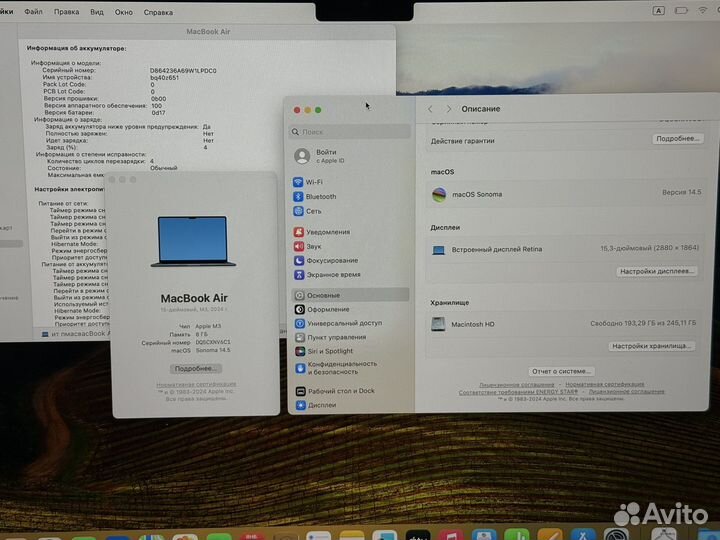This screenshot has height=540, width=720.
Task: Select Сеть in settings sidebar
Action: (x=307, y=211)
